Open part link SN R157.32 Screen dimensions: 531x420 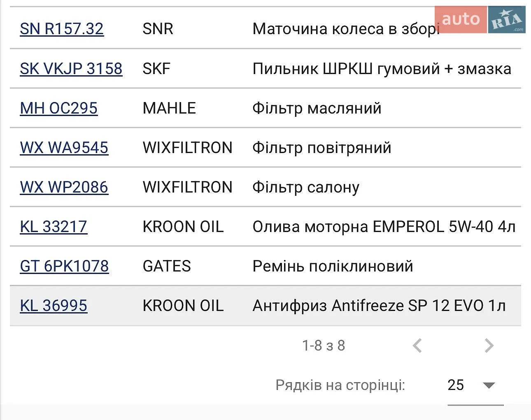point(62,29)
